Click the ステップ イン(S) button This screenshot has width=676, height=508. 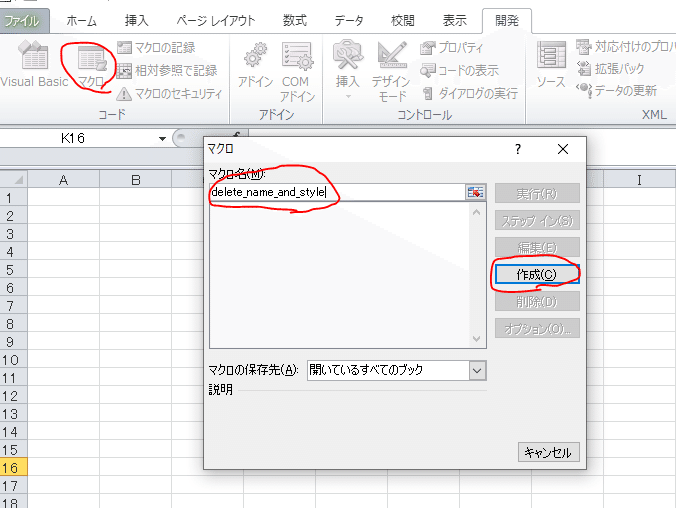537,221
